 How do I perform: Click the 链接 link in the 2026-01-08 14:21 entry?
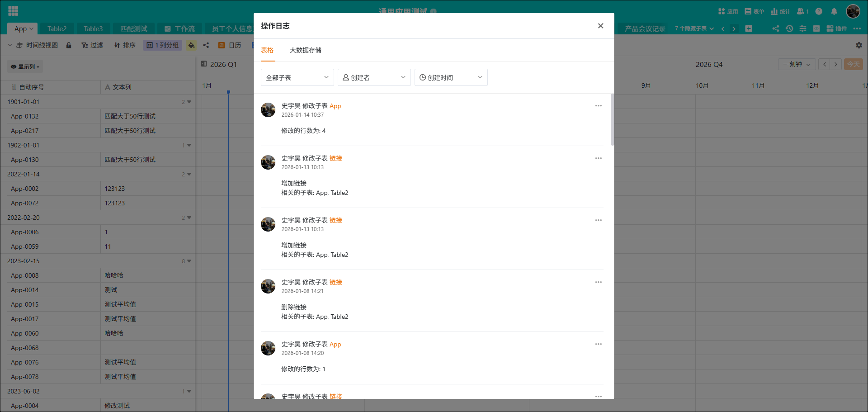pos(335,282)
